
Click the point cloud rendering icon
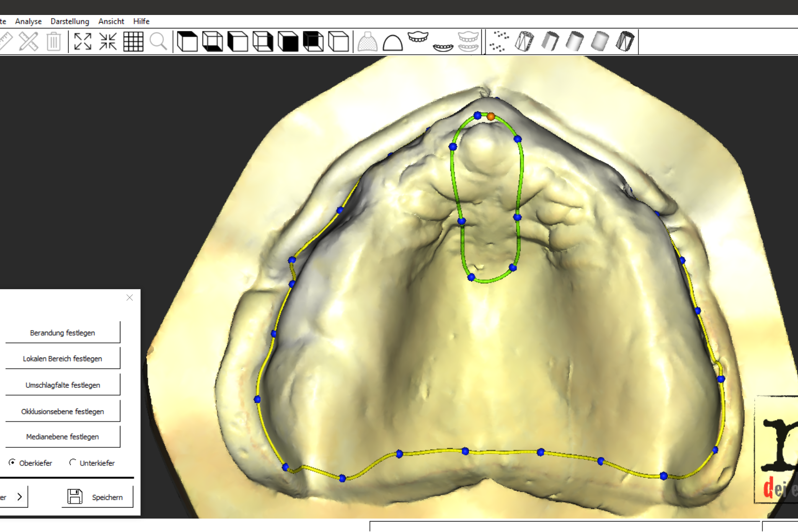pos(499,41)
